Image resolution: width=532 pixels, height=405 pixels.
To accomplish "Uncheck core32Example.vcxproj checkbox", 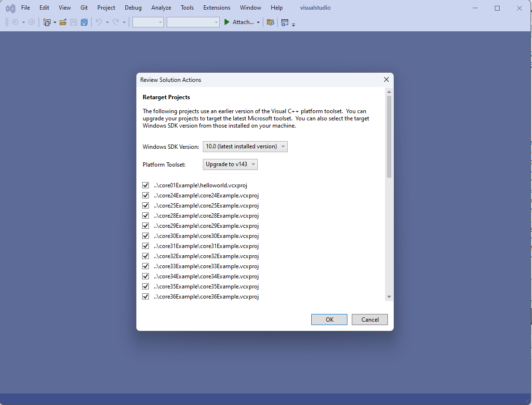I will pyautogui.click(x=146, y=256).
